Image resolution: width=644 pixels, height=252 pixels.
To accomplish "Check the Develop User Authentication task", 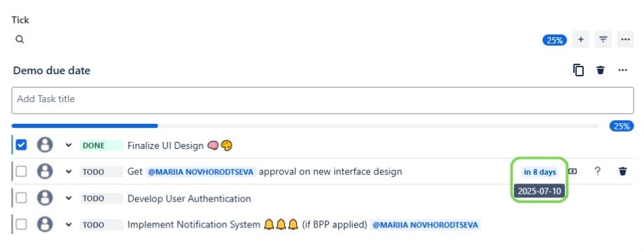I will click(x=21, y=198).
